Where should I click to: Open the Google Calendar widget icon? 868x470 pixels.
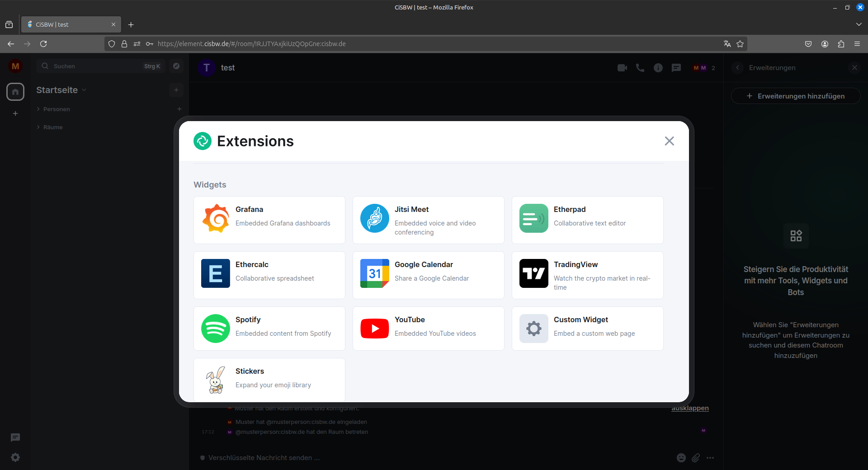click(374, 273)
